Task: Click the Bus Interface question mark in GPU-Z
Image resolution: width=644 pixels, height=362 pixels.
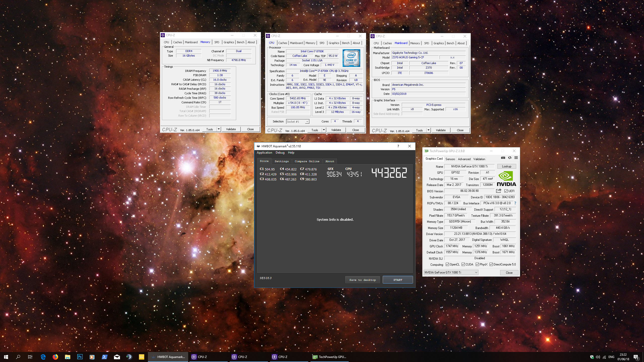Action: click(515, 203)
